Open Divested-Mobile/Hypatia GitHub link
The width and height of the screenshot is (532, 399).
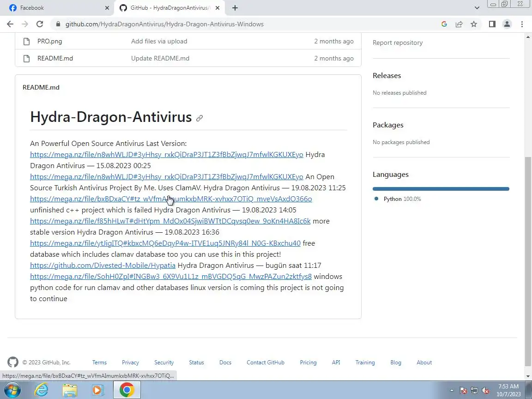point(103,266)
